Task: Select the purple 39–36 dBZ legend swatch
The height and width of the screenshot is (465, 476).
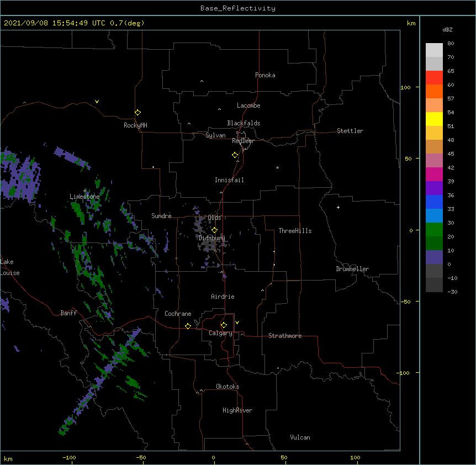Action: [x=434, y=188]
